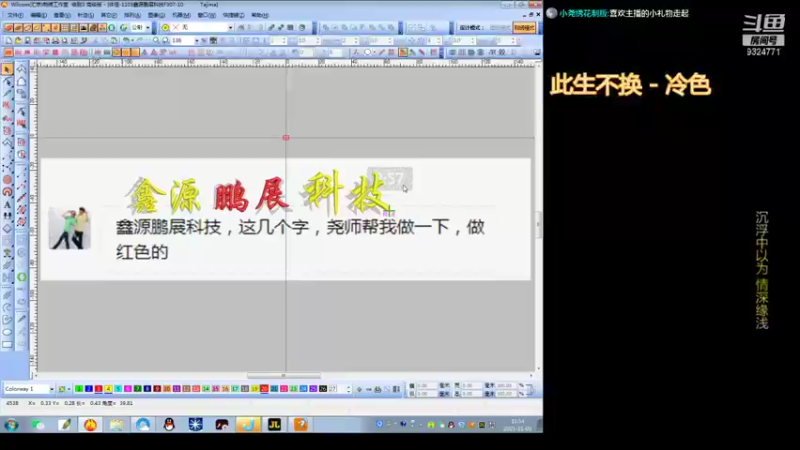This screenshot has width=800, height=450.
Task: Switch to 图形模式 graphics mode
Action: pos(500,28)
